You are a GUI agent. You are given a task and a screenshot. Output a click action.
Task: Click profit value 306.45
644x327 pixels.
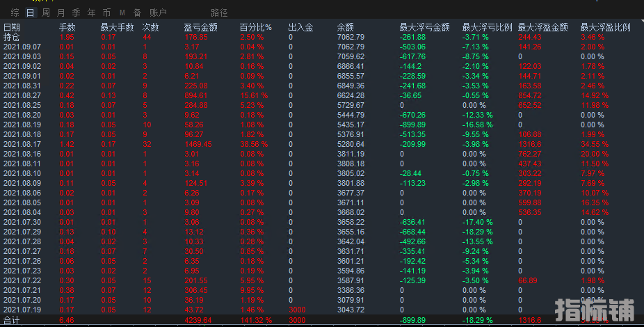[196, 290]
